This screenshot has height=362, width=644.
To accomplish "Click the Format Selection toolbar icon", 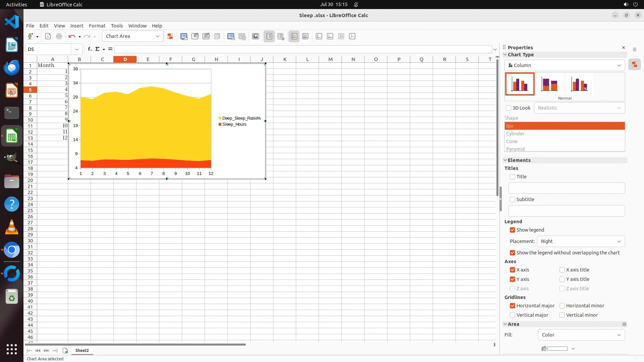I will pyautogui.click(x=170, y=36).
